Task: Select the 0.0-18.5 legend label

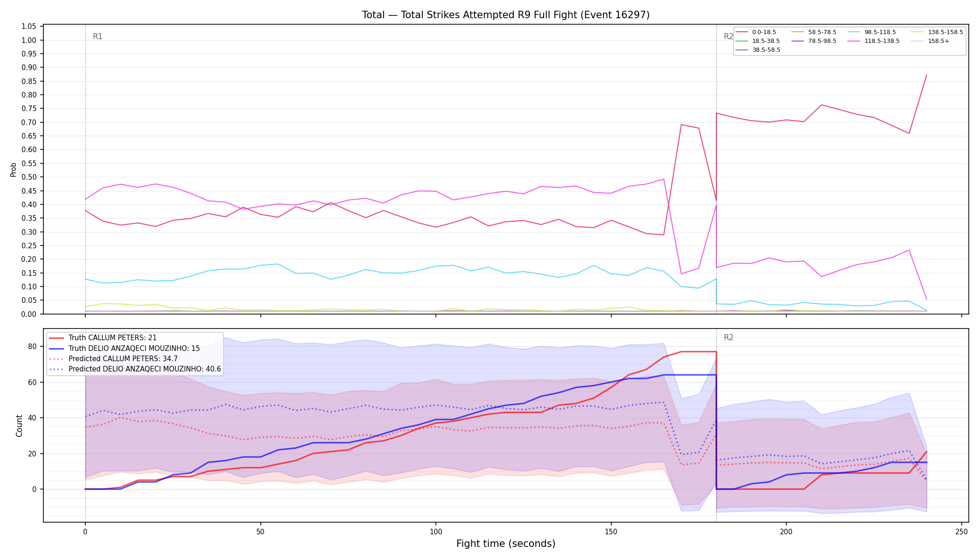Action: point(764,32)
